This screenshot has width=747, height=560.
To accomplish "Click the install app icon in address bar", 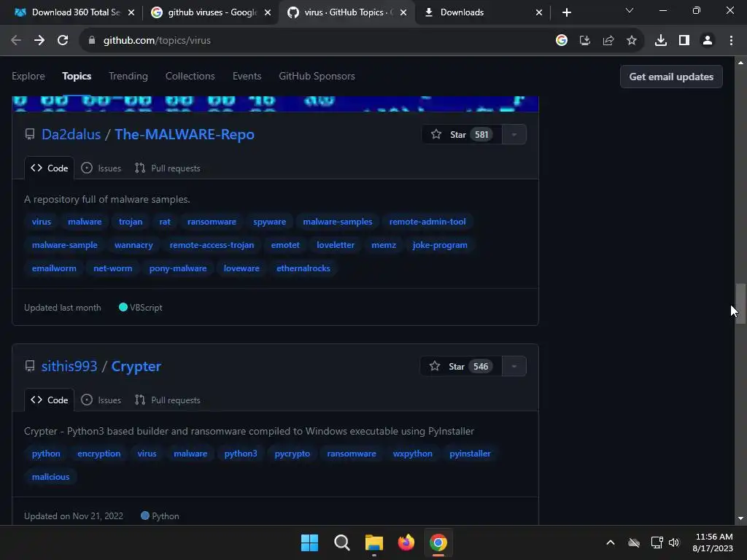I will coord(585,41).
